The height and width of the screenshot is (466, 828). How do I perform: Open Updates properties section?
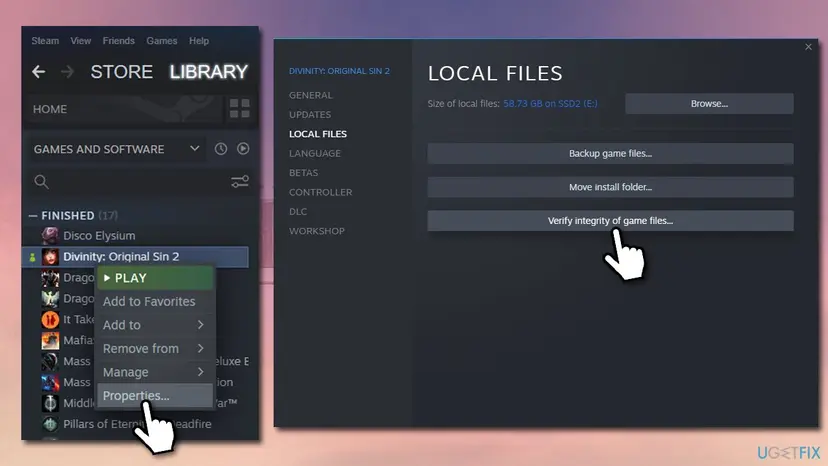[x=310, y=115]
